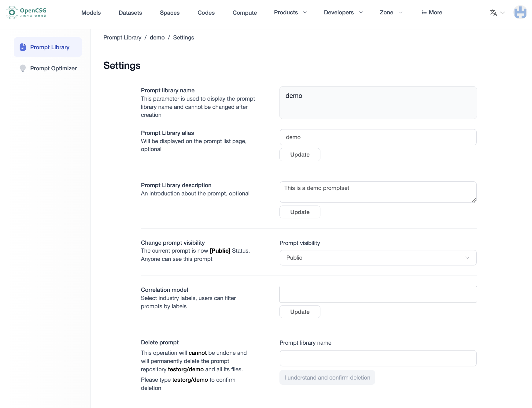Click the deletion confirmation button

pos(327,377)
